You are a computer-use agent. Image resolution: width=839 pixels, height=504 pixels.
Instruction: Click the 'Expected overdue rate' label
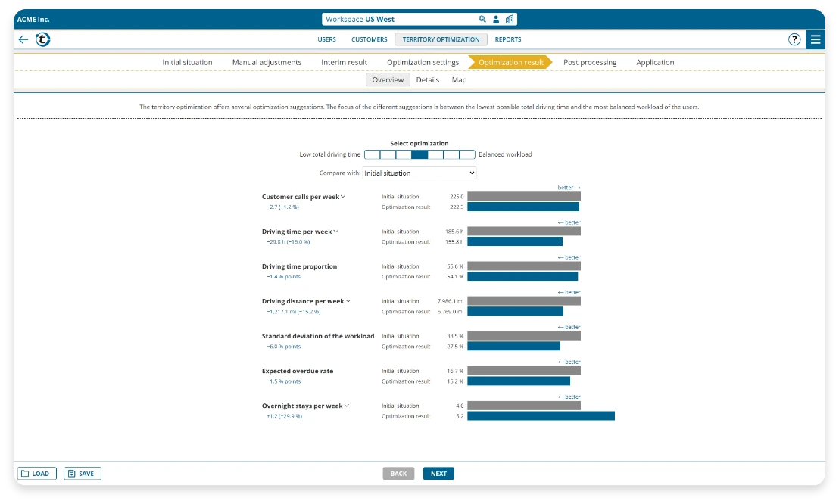click(x=298, y=371)
